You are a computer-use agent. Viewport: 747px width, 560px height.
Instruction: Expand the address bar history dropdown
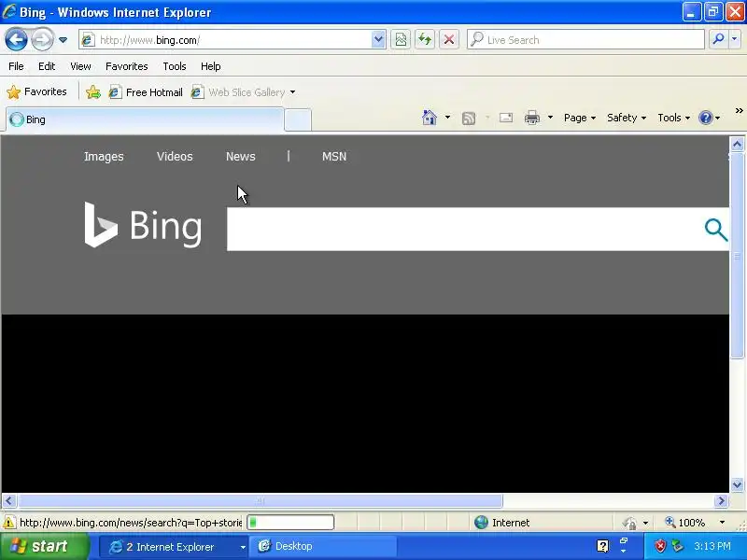click(378, 40)
